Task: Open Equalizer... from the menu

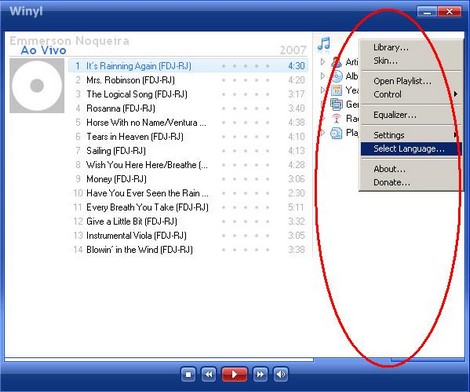Action: [411, 115]
